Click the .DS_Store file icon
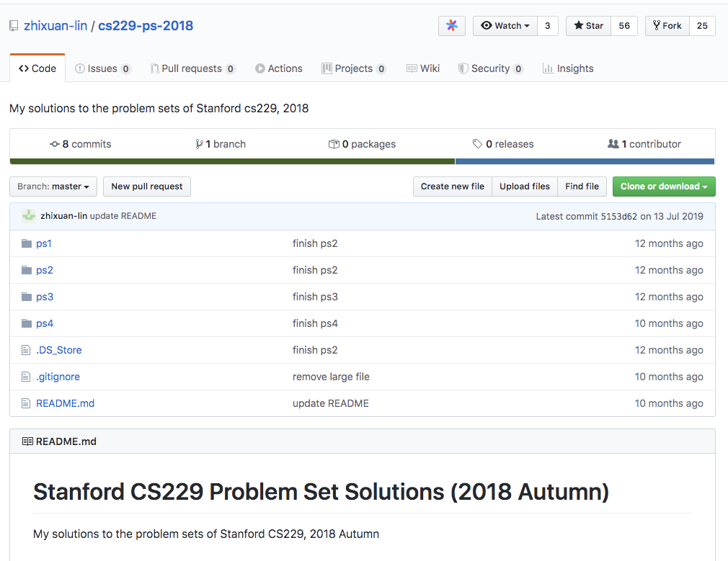 click(x=27, y=350)
